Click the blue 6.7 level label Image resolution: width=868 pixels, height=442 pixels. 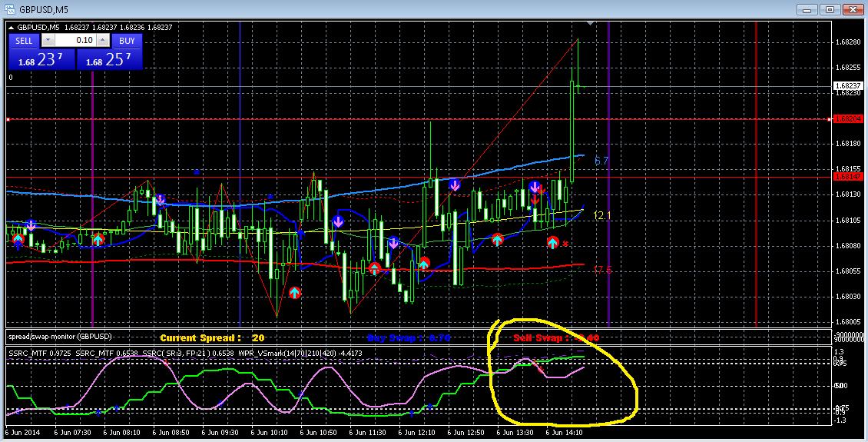[601, 161]
